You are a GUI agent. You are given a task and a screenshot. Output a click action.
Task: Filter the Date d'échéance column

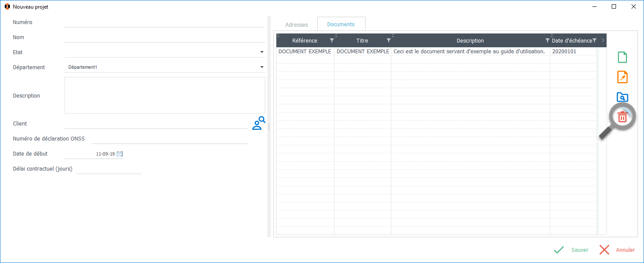click(594, 40)
